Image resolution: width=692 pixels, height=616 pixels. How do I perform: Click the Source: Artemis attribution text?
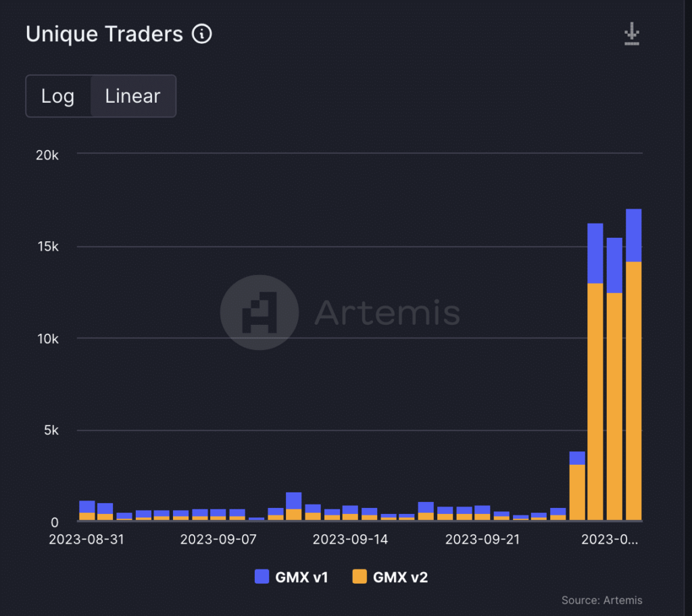[x=601, y=600]
